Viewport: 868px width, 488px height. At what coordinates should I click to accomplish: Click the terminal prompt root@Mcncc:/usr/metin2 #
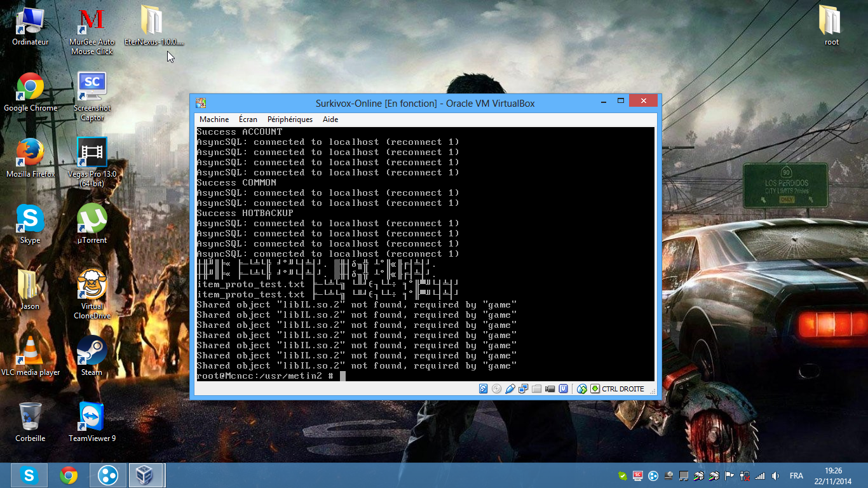point(265,376)
